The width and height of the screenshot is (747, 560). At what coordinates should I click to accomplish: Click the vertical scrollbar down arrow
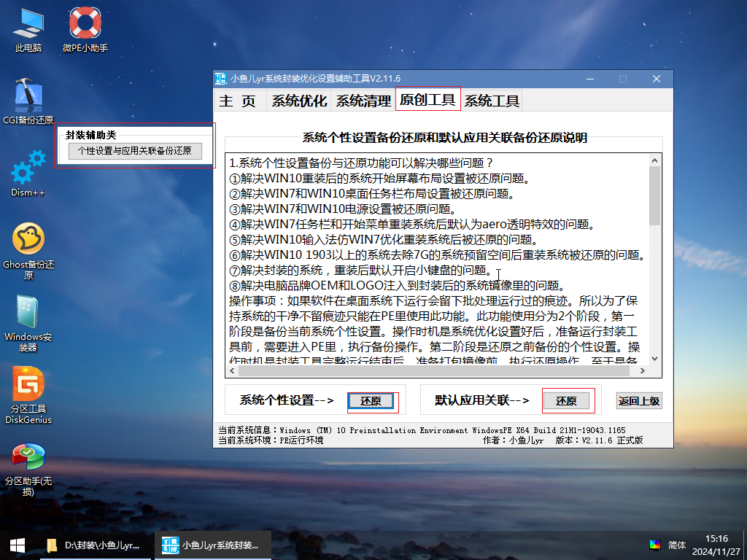pos(654,359)
